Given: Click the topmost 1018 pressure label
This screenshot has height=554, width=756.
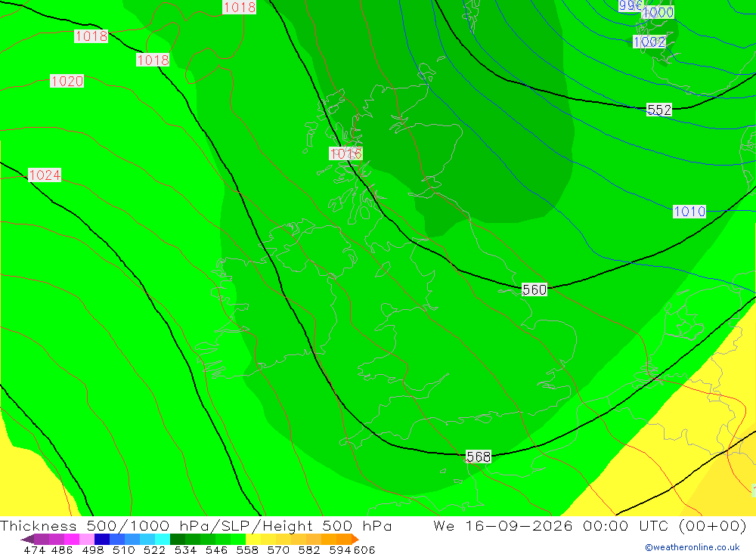Looking at the screenshot, I should (239, 8).
